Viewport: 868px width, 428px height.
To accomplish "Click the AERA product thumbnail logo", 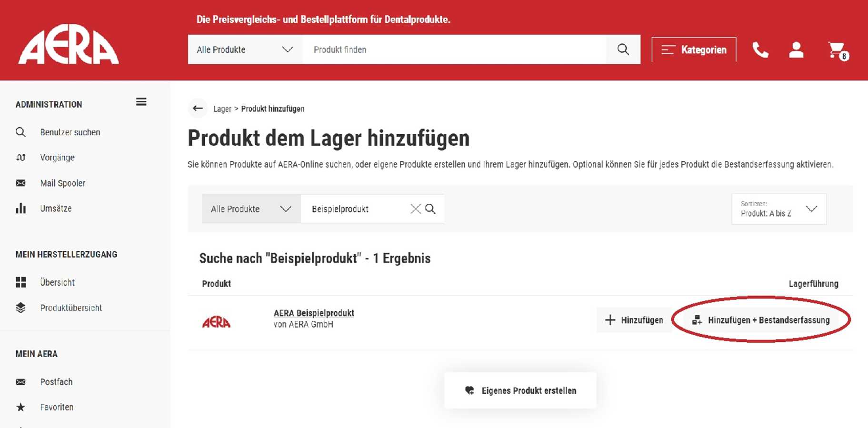I will tap(216, 322).
